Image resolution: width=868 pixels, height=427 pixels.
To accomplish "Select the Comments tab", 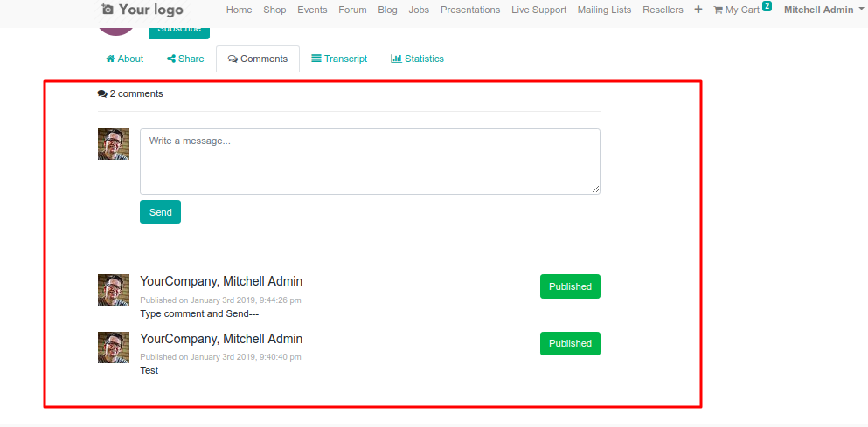I will click(x=258, y=59).
